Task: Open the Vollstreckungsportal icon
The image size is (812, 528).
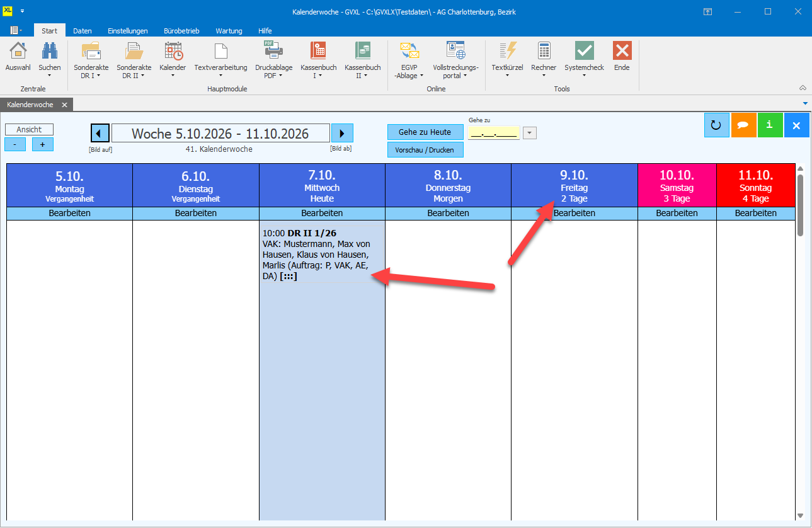Action: pyautogui.click(x=456, y=60)
